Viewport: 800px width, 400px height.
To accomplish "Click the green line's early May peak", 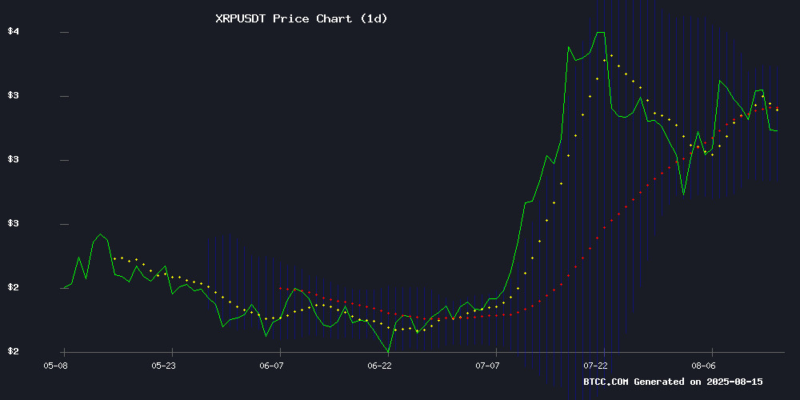I will 100,235.
